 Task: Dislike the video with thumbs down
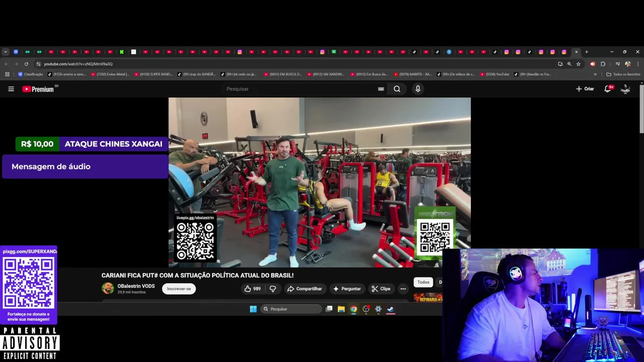[x=273, y=289]
